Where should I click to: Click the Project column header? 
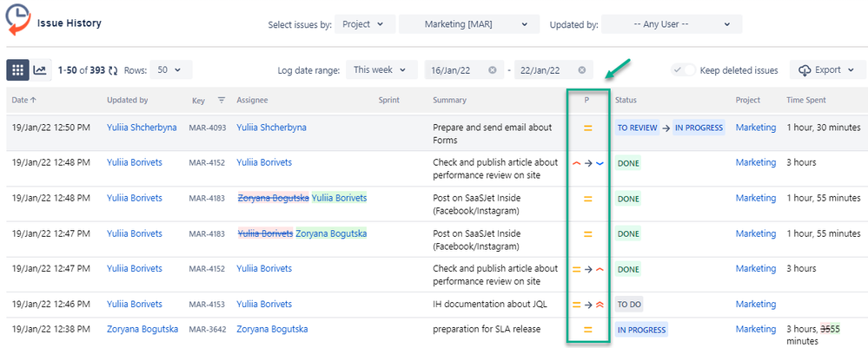(748, 100)
